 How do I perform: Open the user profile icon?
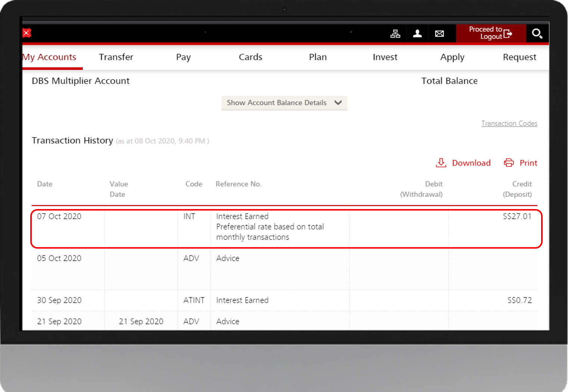pos(417,34)
